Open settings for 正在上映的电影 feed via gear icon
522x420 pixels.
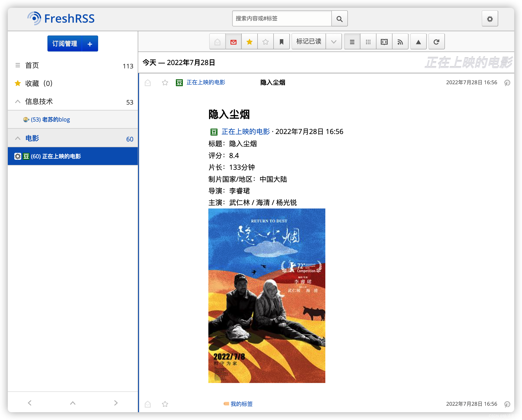pos(18,156)
